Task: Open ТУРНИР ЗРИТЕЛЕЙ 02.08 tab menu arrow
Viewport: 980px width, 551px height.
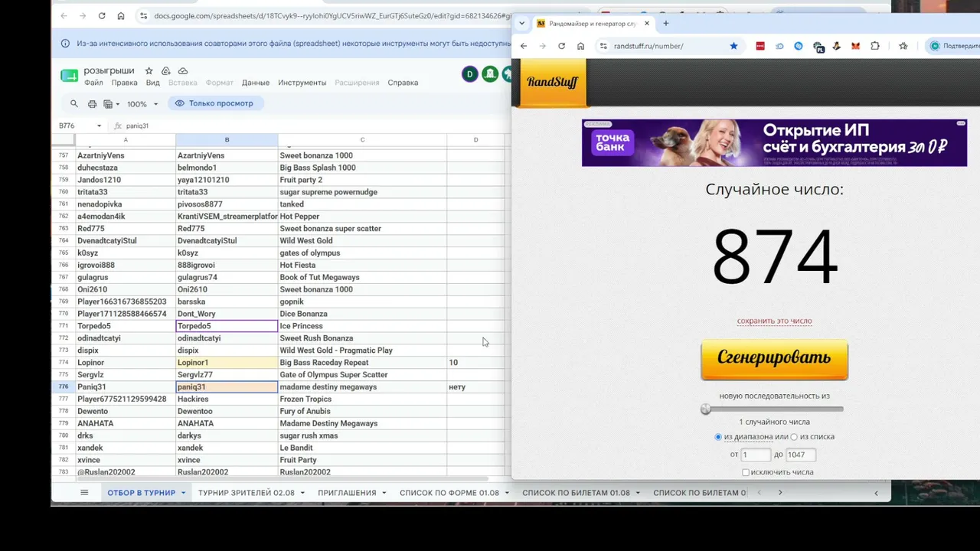Action: coord(302,493)
